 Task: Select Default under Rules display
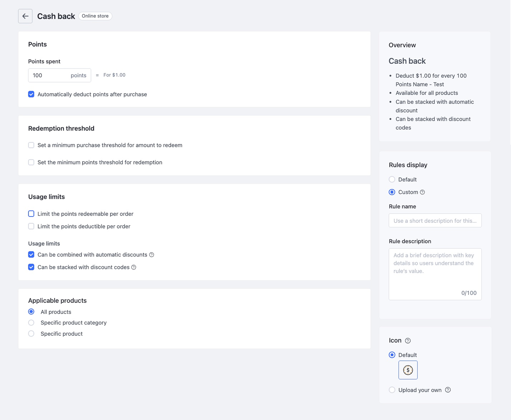tap(392, 179)
